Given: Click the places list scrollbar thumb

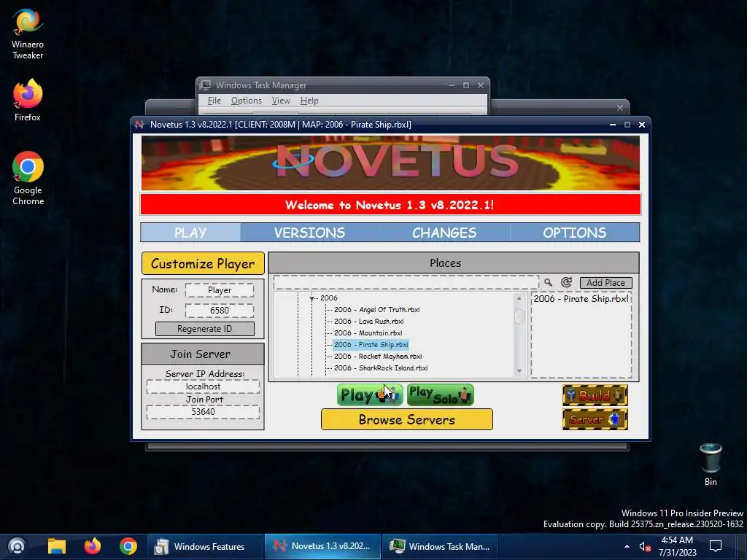Looking at the screenshot, I should pyautogui.click(x=519, y=316).
